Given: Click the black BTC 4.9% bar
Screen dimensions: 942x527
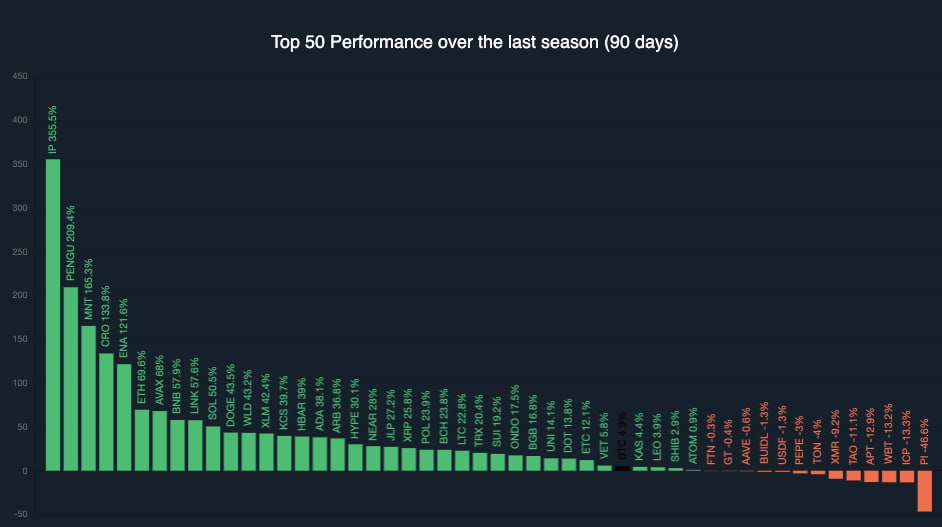Looking at the screenshot, I should [621, 468].
